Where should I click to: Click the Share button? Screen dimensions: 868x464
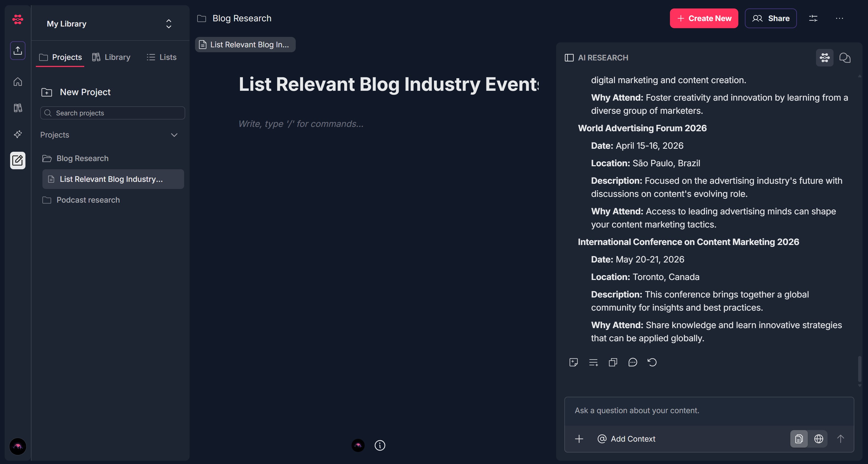pos(770,18)
